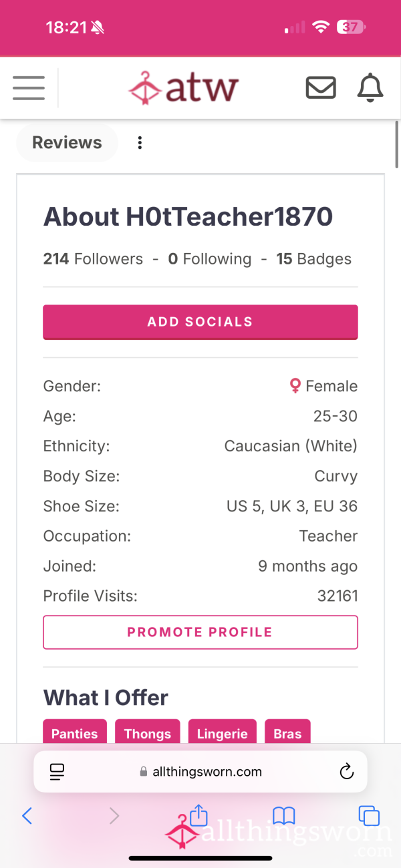The image size is (401, 868).
Task: Select the Thongs offer tag
Action: [148, 733]
